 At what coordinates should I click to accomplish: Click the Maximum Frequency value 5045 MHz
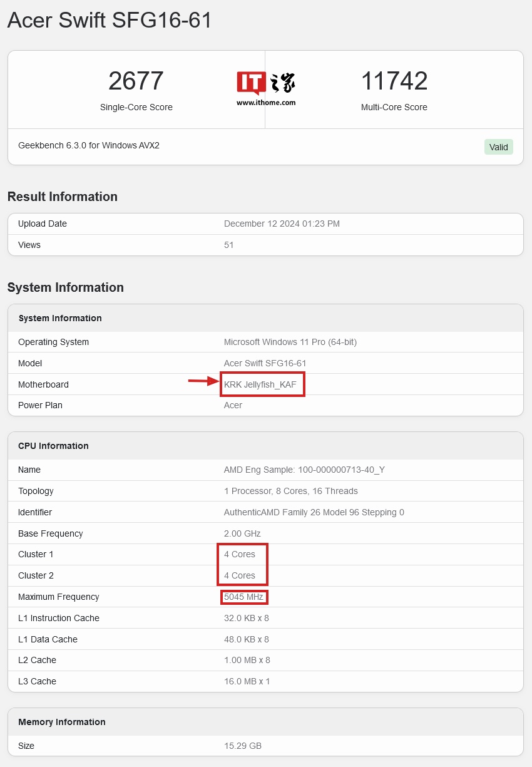pyautogui.click(x=243, y=597)
